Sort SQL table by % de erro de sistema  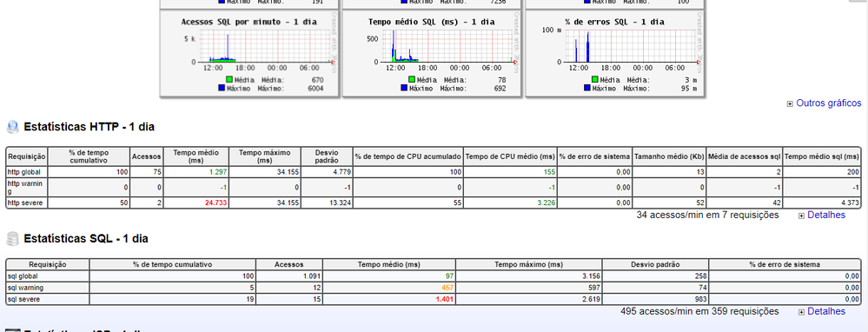coord(785,265)
